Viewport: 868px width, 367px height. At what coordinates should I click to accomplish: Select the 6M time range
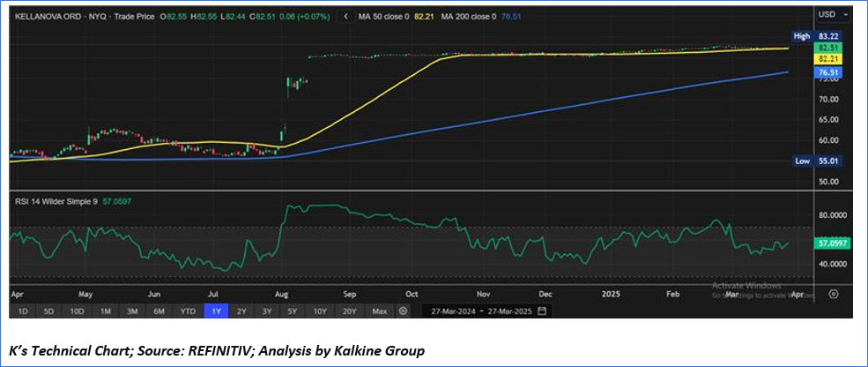coord(159,311)
